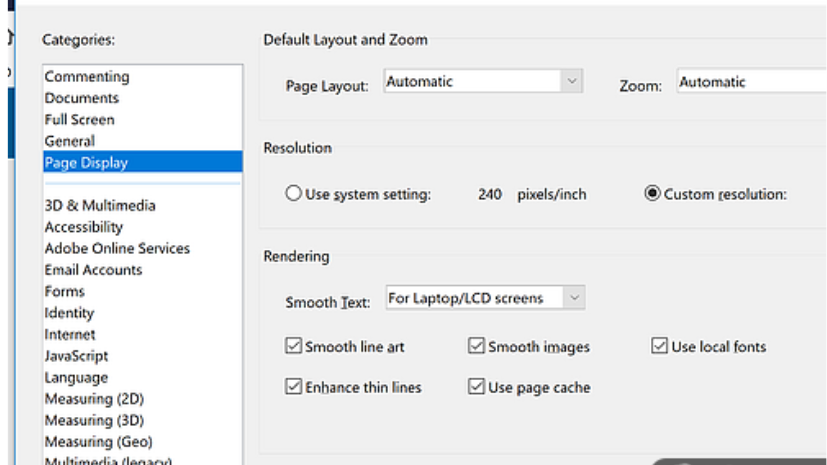Choose the Custom resolution radio button

[653, 195]
